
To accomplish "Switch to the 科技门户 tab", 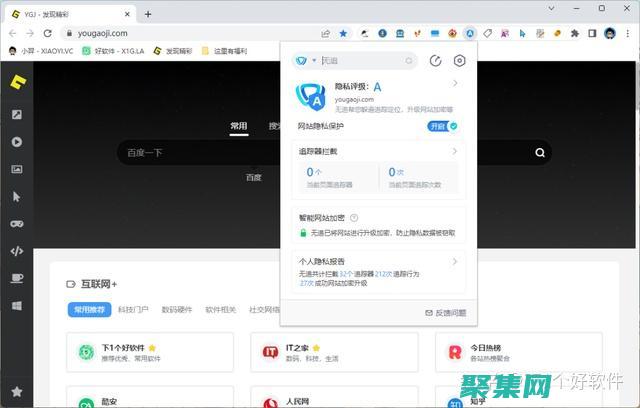I will [x=133, y=310].
